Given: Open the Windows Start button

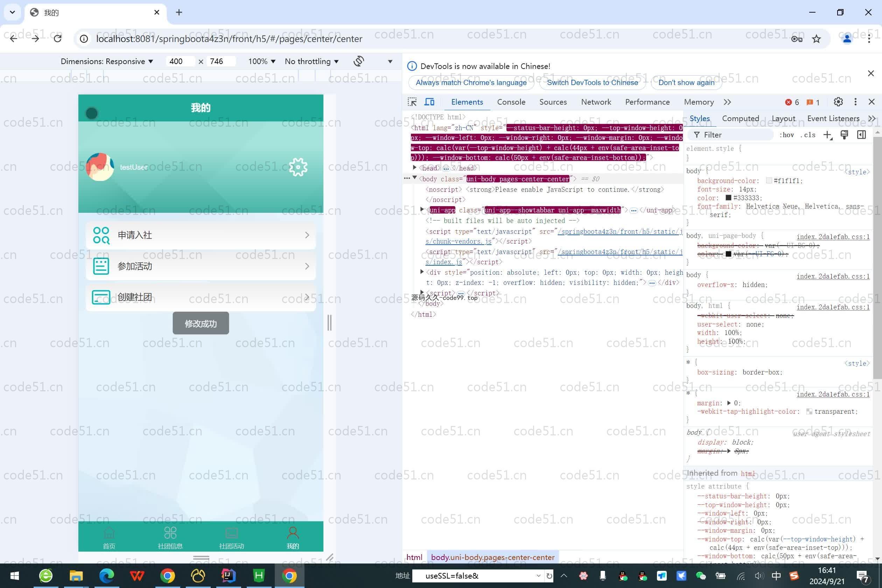Looking at the screenshot, I should click(15, 576).
